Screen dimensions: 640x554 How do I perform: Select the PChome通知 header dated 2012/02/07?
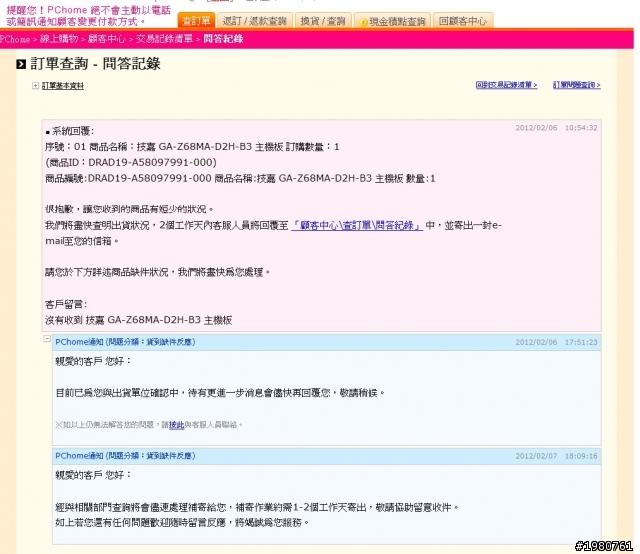[x=327, y=456]
